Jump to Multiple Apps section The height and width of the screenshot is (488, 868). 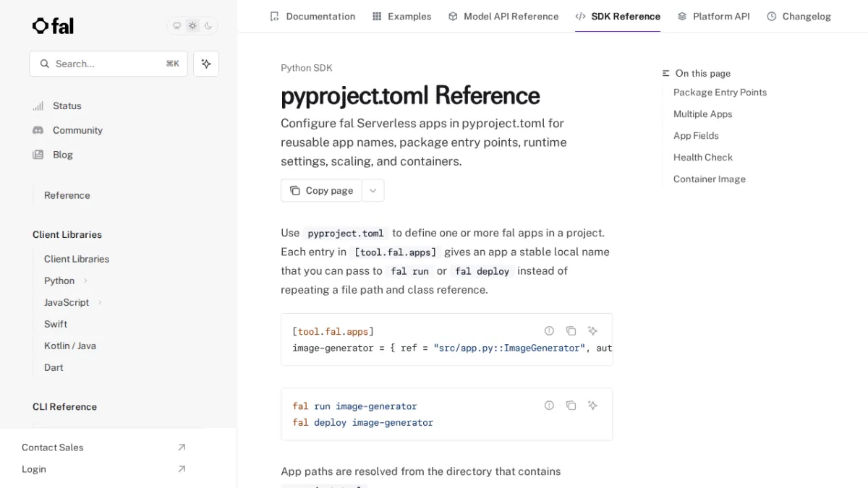(702, 114)
